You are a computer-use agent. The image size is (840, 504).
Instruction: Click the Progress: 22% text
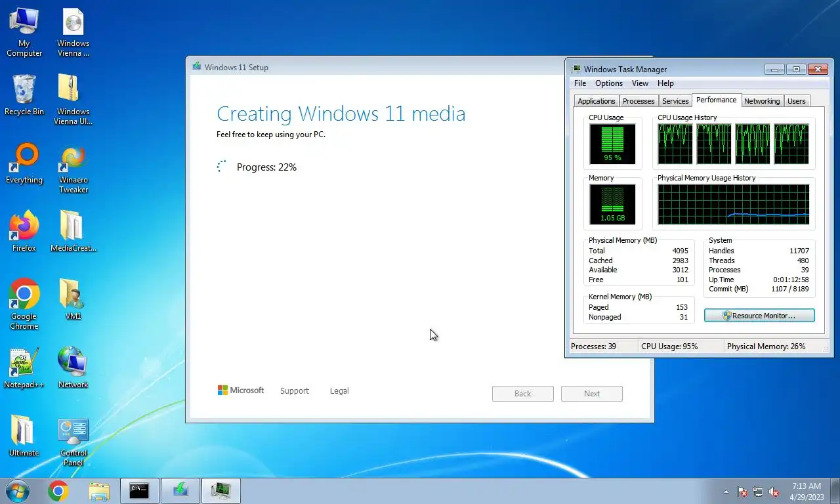coord(266,167)
